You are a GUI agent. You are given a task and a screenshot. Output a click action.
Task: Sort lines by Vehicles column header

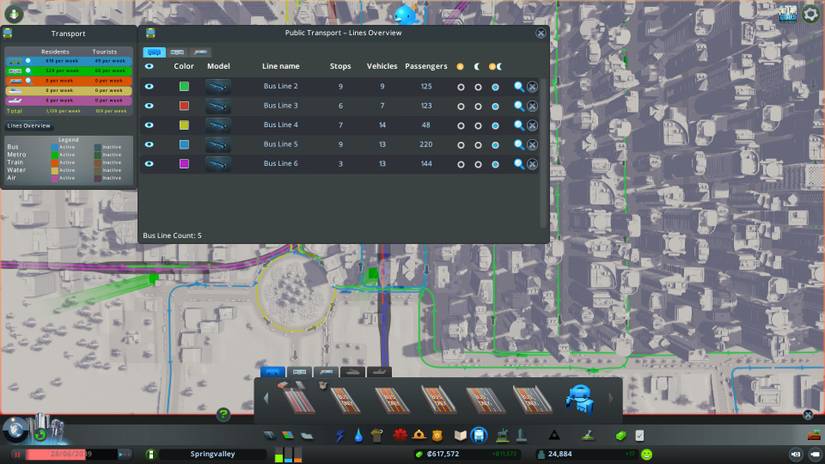382,66
